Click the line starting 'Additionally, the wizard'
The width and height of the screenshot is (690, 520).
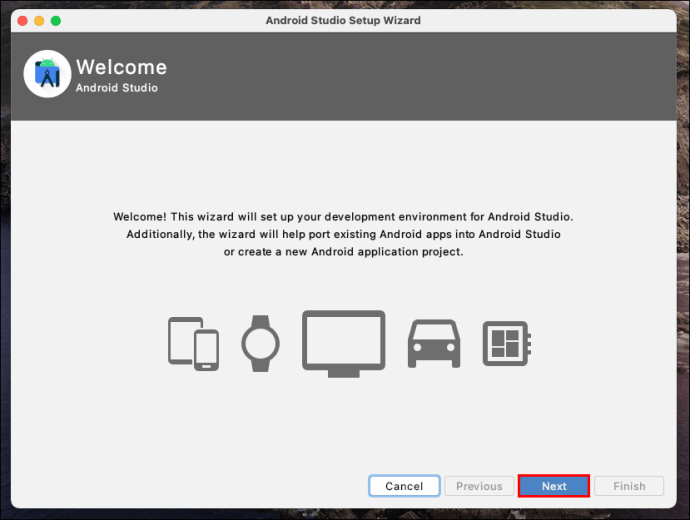pyautogui.click(x=344, y=234)
